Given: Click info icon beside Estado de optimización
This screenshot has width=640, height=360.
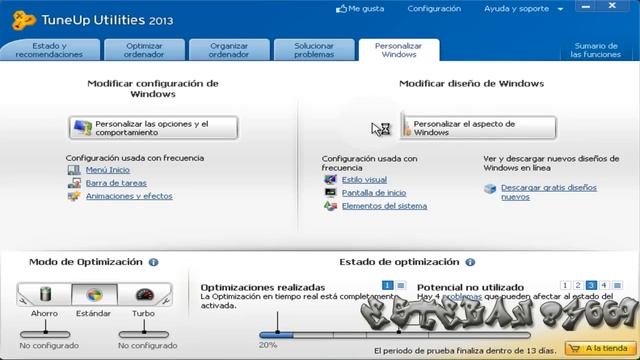Looking at the screenshot, I should 470,262.
